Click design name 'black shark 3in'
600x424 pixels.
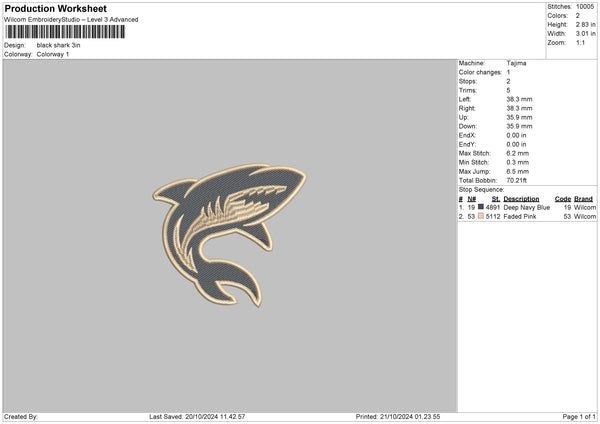click(x=59, y=45)
